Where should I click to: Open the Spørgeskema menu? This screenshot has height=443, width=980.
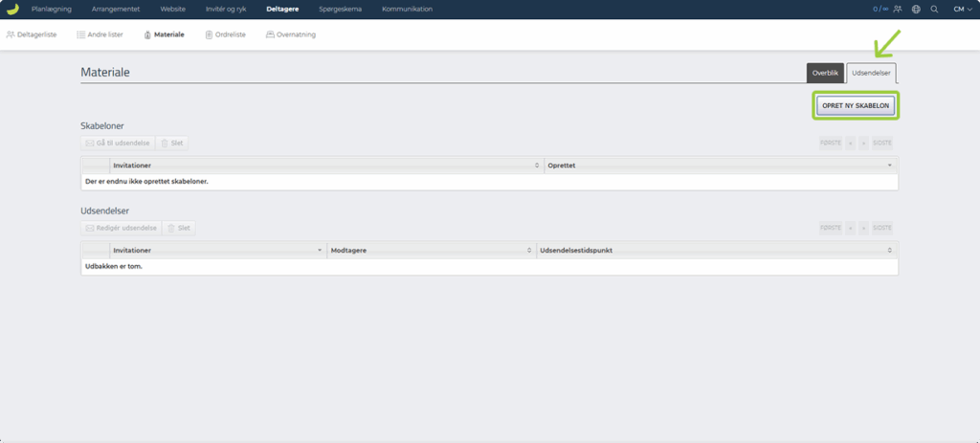(x=340, y=10)
